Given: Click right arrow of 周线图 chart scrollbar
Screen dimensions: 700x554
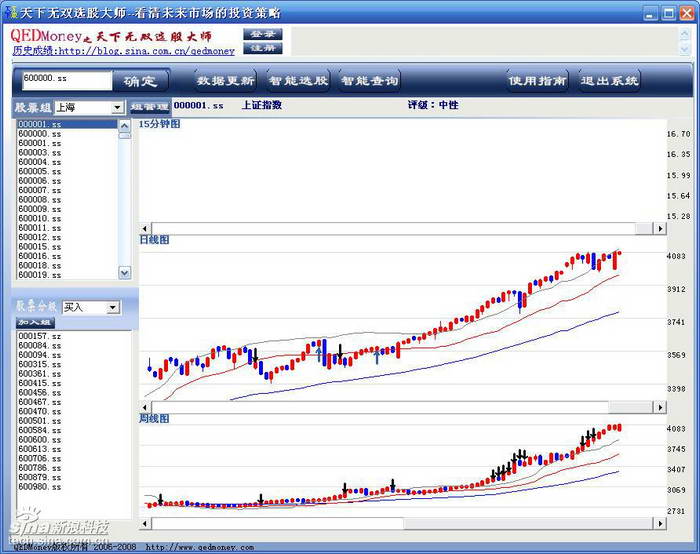Looking at the screenshot, I should [x=660, y=523].
